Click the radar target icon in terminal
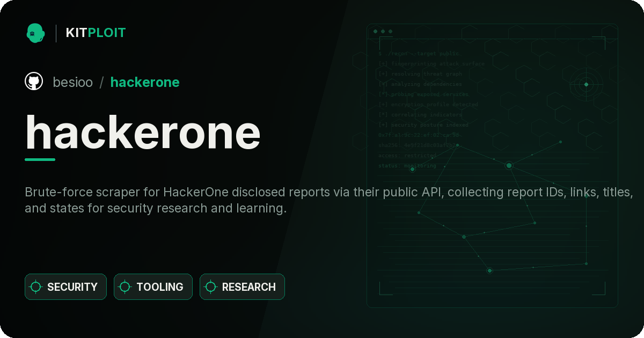 coord(586,84)
